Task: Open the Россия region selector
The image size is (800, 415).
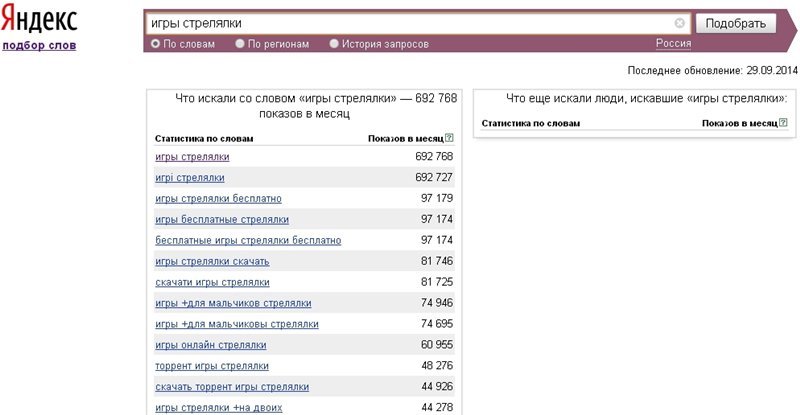Action: tap(673, 43)
